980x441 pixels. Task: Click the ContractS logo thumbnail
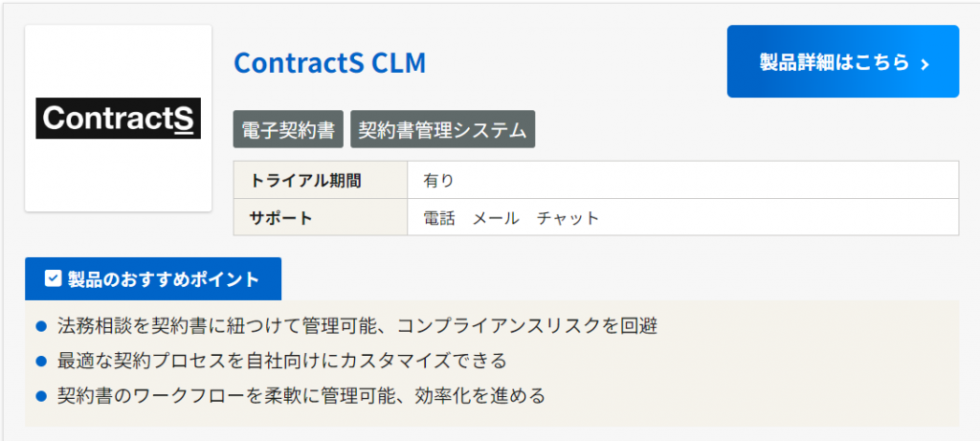point(118,119)
